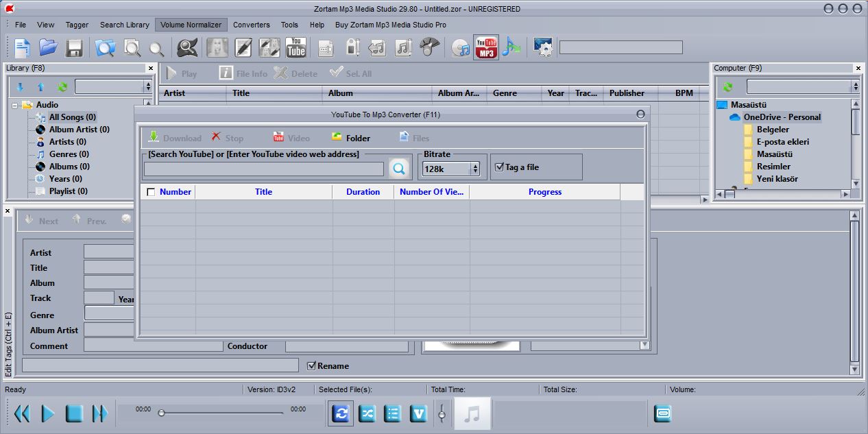Image resolution: width=868 pixels, height=434 pixels.
Task: Click the dark magnifier over swoosh icon
Action: click(x=187, y=47)
